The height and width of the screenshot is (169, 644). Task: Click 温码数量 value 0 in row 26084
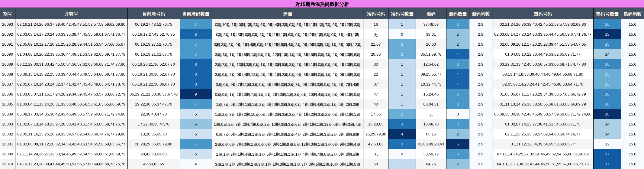click(x=458, y=114)
